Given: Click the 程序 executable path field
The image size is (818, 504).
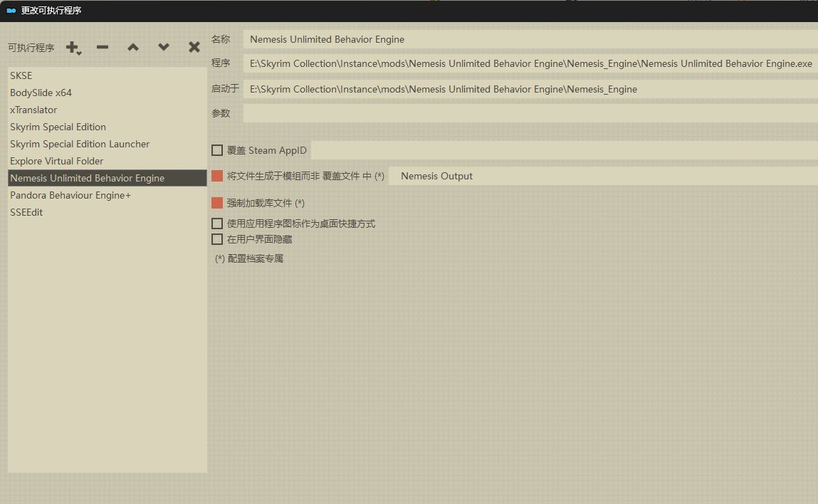Looking at the screenshot, I should 530,63.
